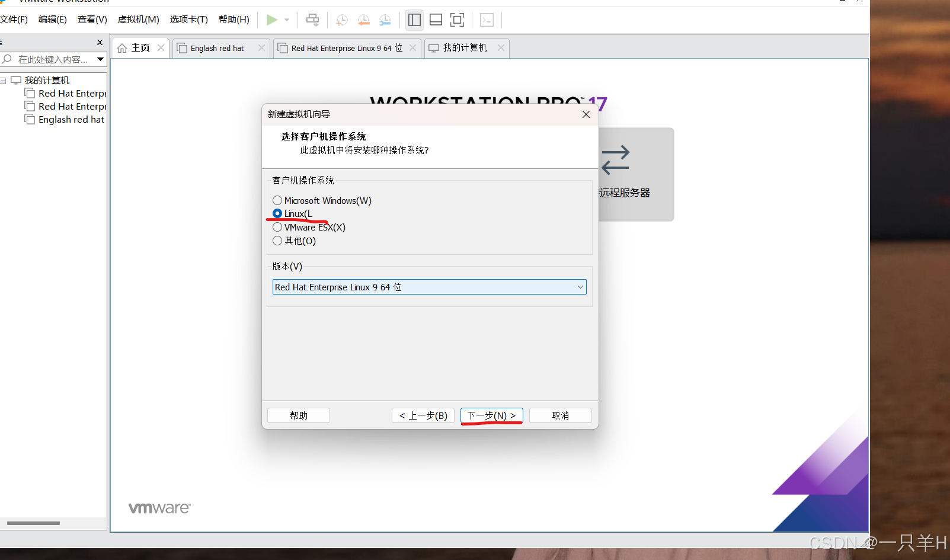
Task: Close the 我的计算机 tab
Action: pos(501,48)
